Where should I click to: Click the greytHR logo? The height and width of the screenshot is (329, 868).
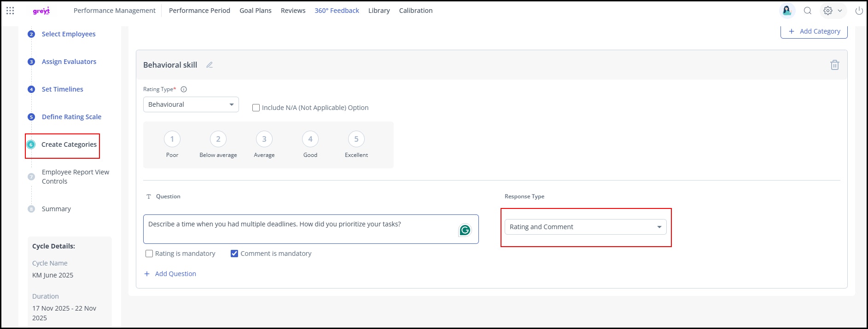coord(41,11)
